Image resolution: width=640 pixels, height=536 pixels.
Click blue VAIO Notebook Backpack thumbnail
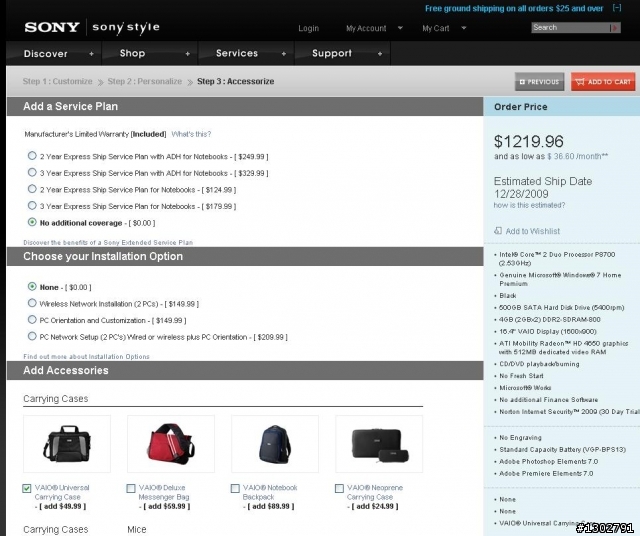pyautogui.click(x=275, y=444)
